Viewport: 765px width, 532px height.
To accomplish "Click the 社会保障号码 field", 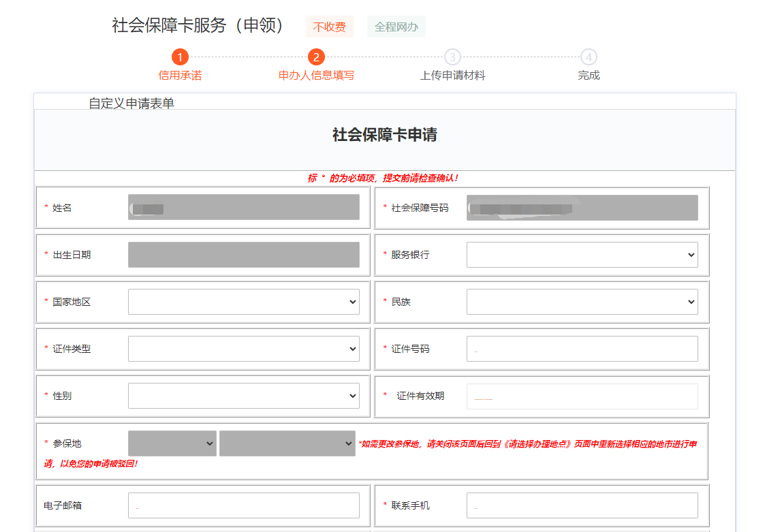I will [582, 208].
